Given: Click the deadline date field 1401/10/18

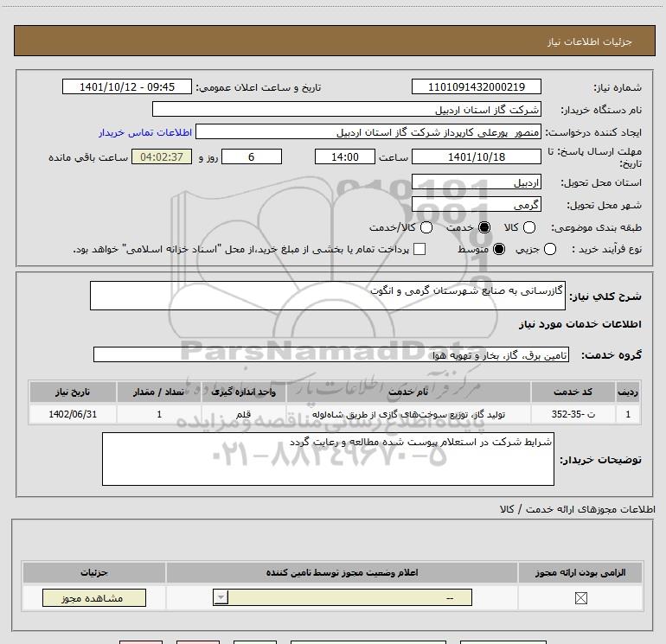Looking at the screenshot, I should pyautogui.click(x=477, y=156).
